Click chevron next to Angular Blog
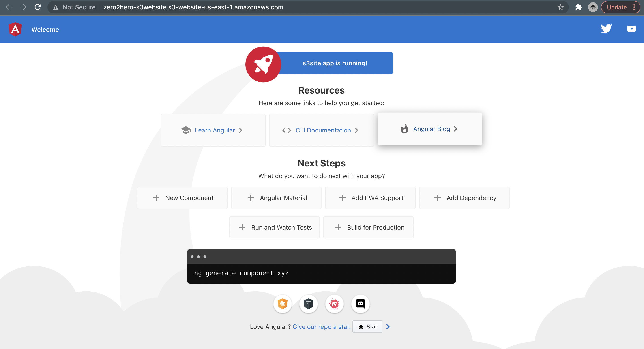 [455, 129]
